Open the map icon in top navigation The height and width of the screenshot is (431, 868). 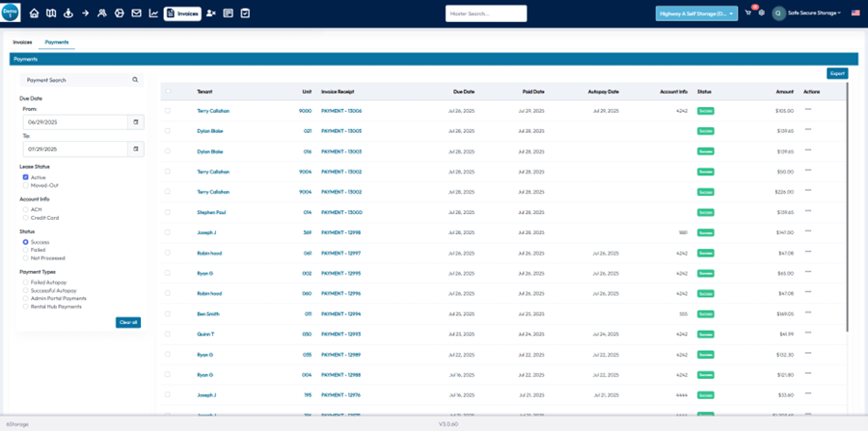tap(50, 13)
